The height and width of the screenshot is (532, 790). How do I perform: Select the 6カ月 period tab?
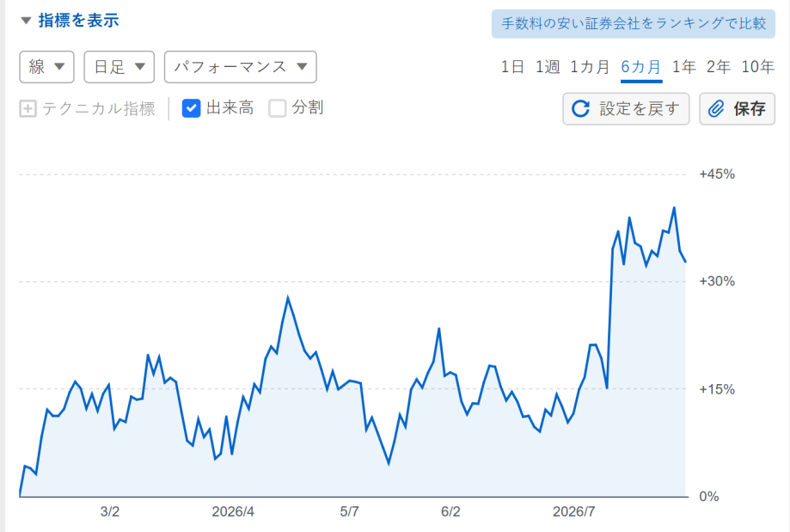[x=641, y=66]
